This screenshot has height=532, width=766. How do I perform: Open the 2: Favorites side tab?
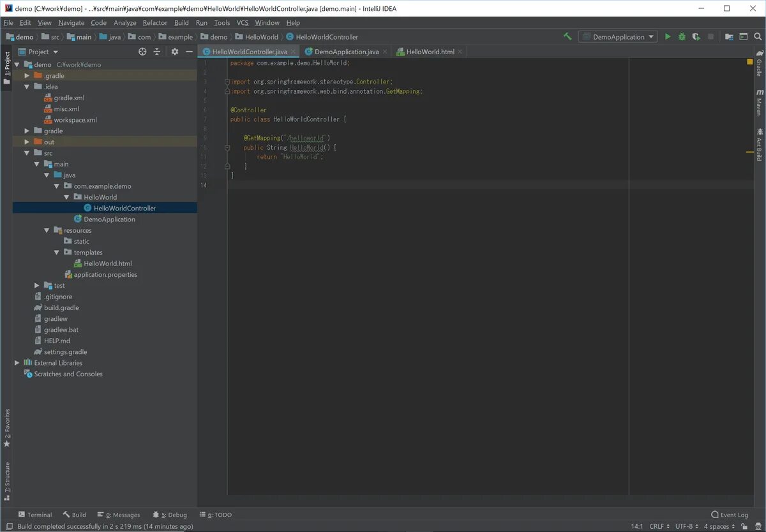pos(6,427)
